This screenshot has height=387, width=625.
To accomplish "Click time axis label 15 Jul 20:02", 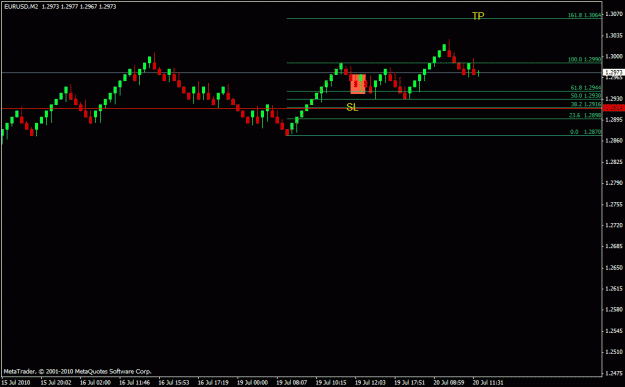I will coord(56,383).
